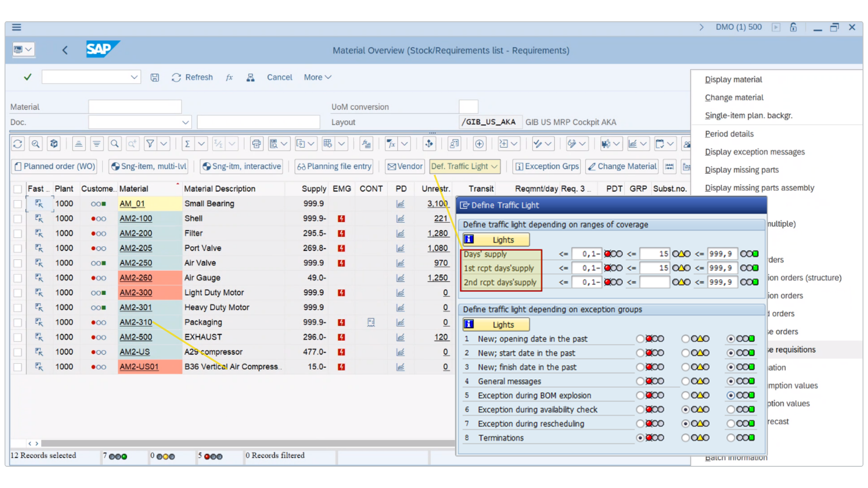Click the Set Filter funnel icon
This screenshot has height=488, width=868.
point(150,144)
